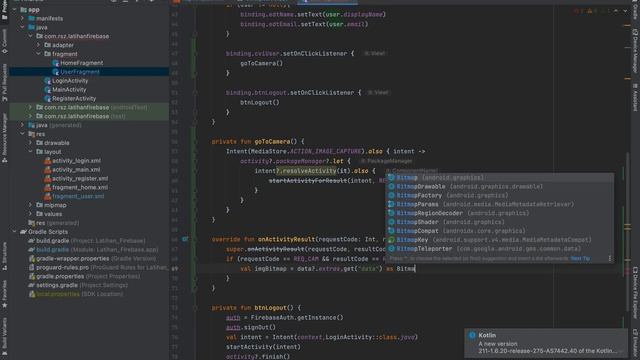Expand com.rsz.latihanfirebase (test) package
Image resolution: width=640 pixels, height=360 pixels.
tap(31, 116)
